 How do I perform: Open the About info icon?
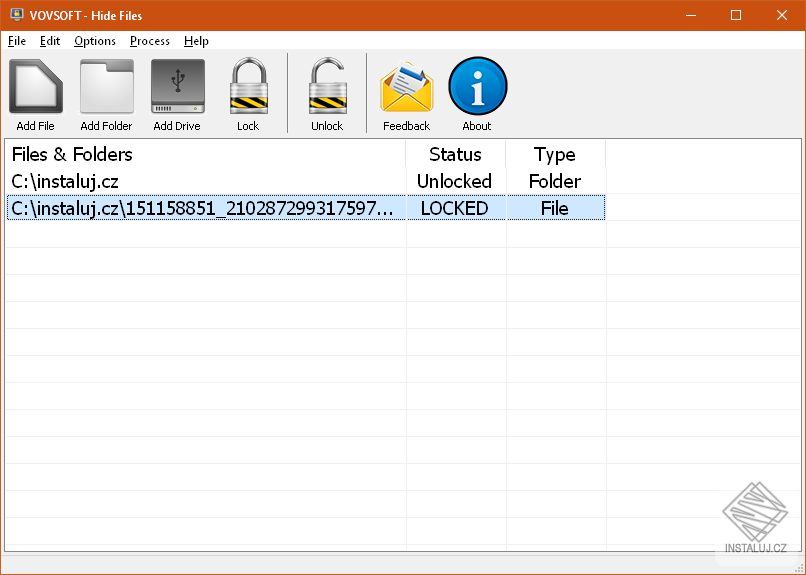pyautogui.click(x=478, y=86)
